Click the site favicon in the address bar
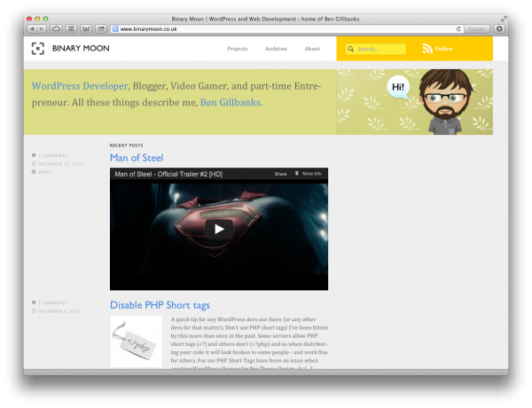Screen dimensions: 532x408 [x=115, y=29]
